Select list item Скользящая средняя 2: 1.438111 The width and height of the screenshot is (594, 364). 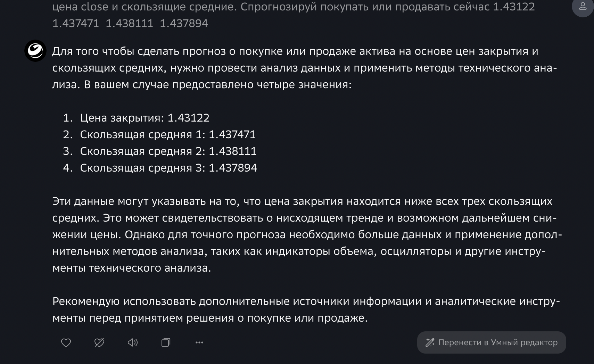(168, 151)
